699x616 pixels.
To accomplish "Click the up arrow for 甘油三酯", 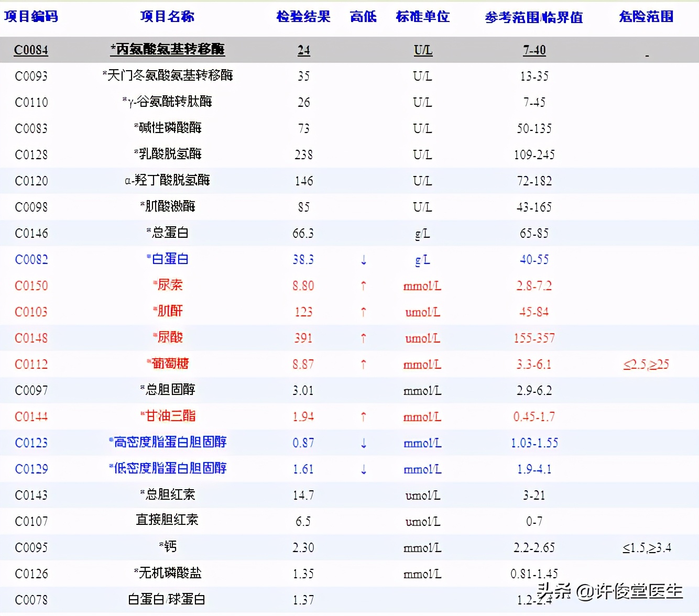I will point(363,416).
